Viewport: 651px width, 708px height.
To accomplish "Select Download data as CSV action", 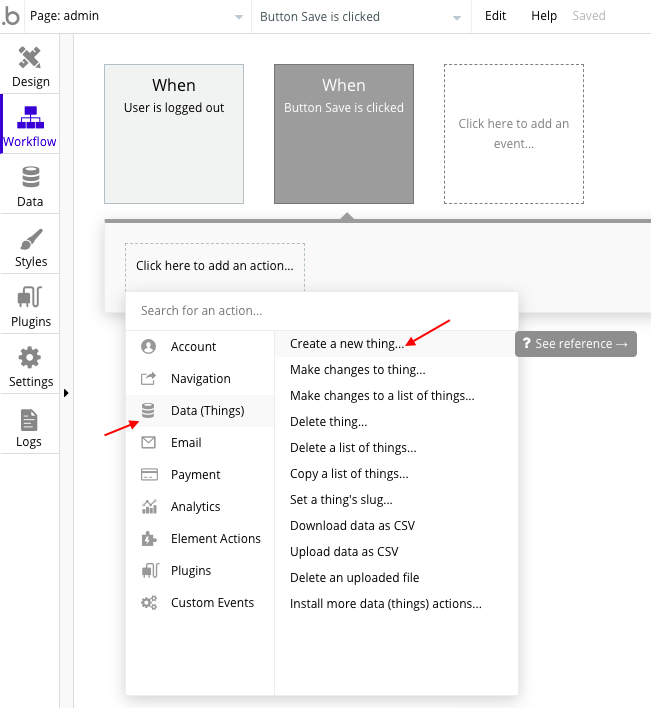I will click(396, 526).
